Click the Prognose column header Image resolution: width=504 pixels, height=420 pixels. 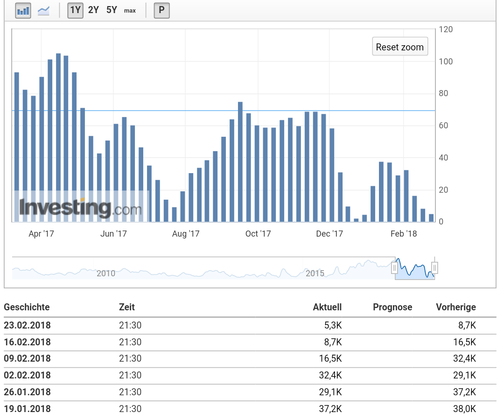(x=392, y=307)
